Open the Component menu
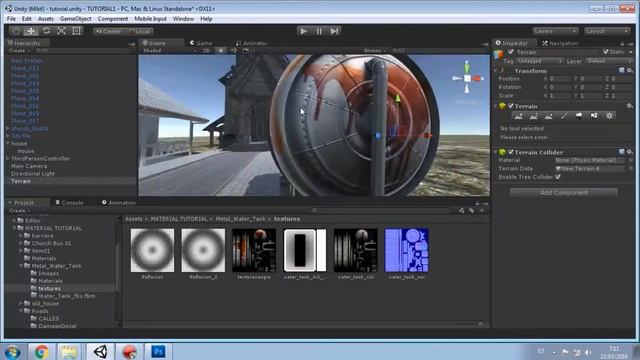 tap(113, 19)
